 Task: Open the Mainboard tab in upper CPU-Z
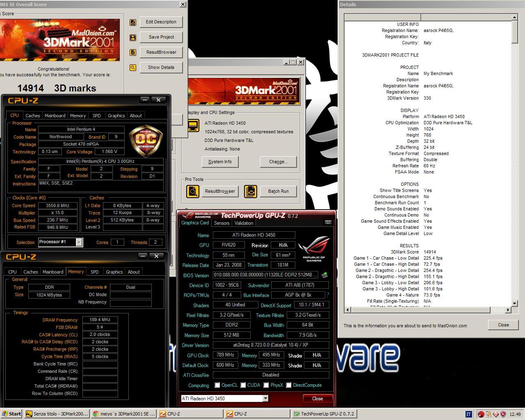pos(55,116)
